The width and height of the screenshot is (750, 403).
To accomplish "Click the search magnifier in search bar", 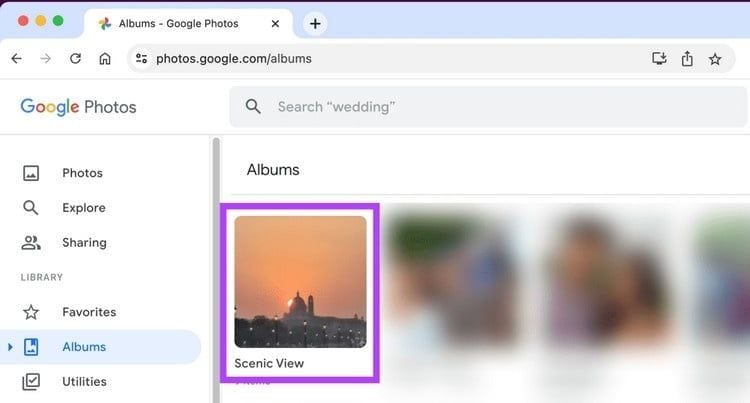I will click(254, 106).
